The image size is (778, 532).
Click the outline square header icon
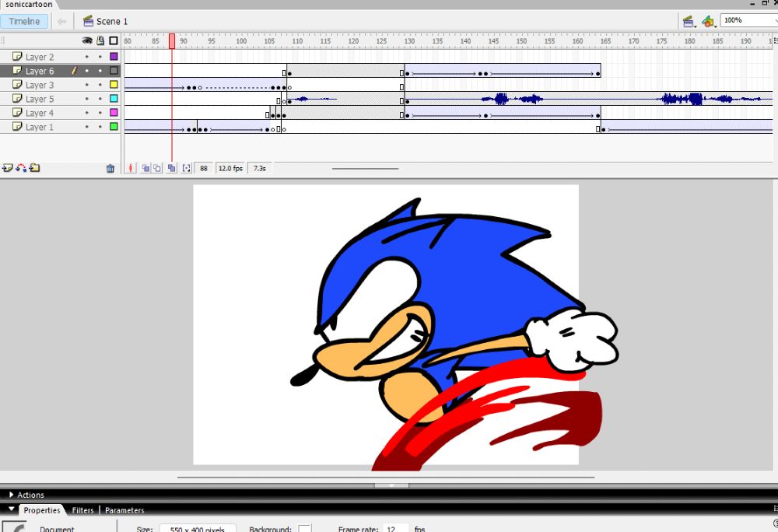point(114,40)
